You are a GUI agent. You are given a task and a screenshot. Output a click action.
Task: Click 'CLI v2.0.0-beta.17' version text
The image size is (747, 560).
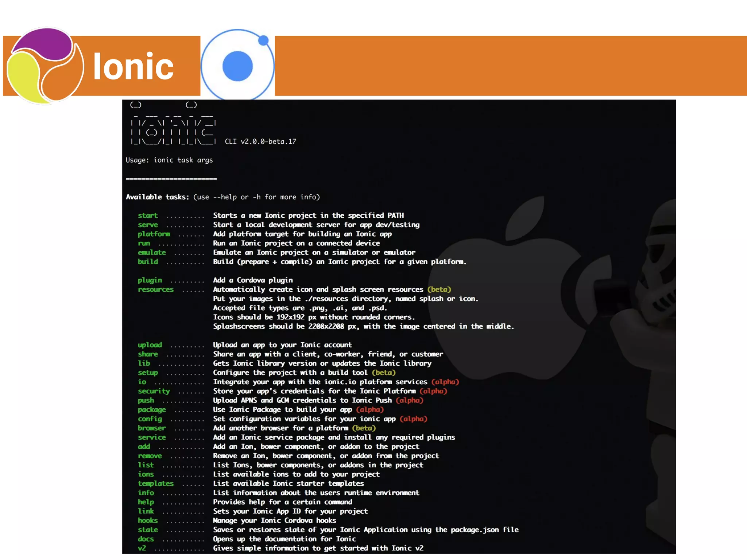click(260, 141)
